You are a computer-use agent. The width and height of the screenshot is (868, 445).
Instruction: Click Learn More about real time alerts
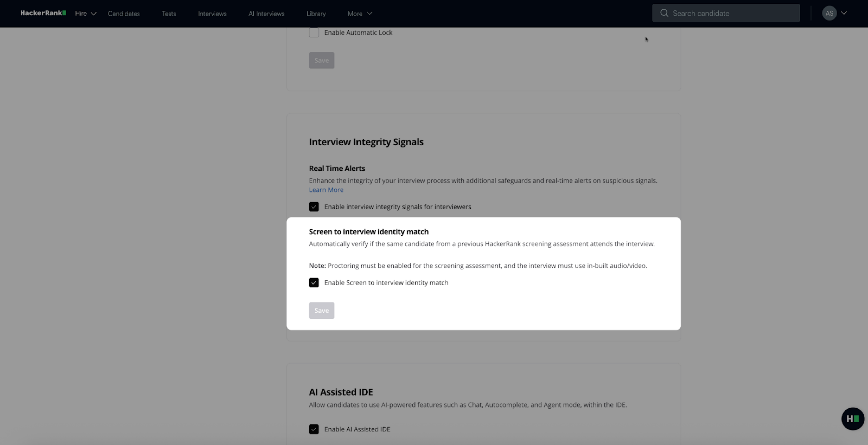[326, 190]
